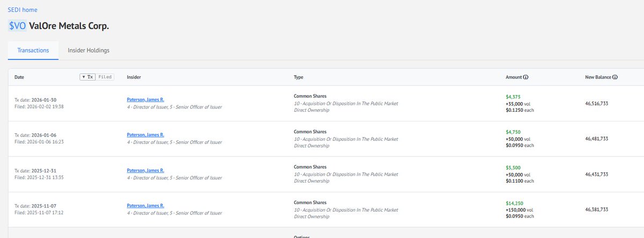Click the Amount column header
The image size is (644, 238).
tap(514, 77)
